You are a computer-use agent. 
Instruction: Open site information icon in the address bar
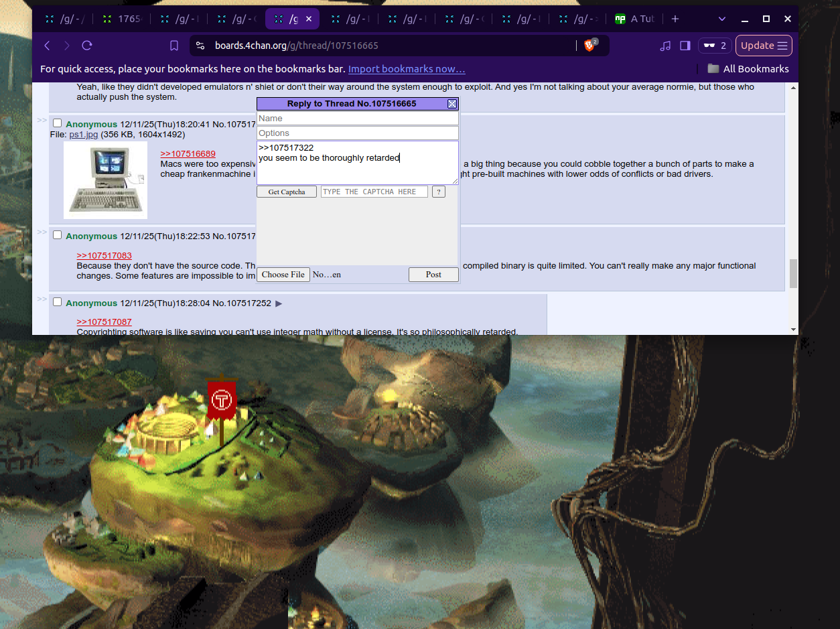coord(201,46)
